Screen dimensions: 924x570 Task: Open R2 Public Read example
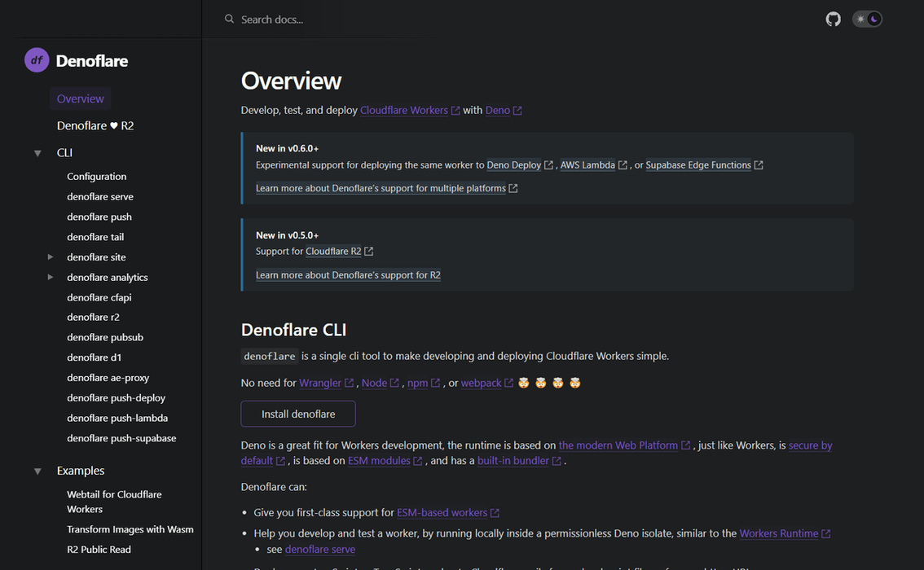(x=99, y=550)
